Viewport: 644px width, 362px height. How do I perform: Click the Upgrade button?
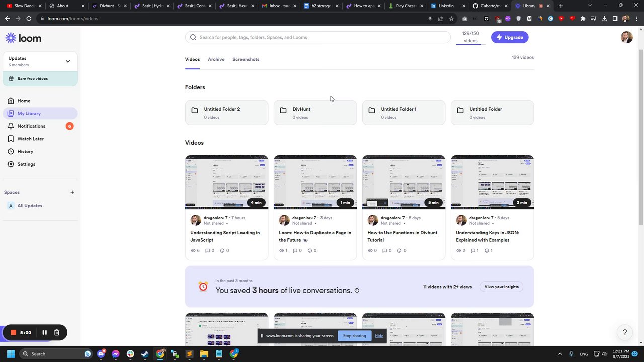pyautogui.click(x=510, y=37)
